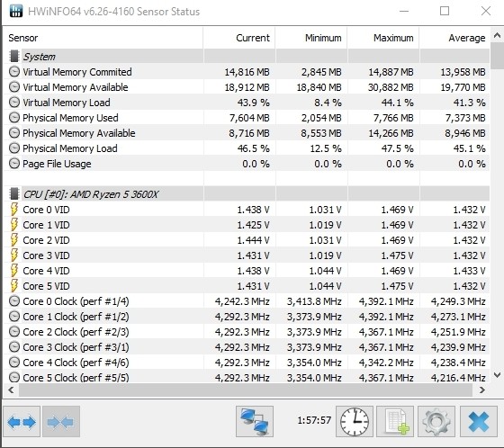Click the Core 1 VID lightning icon
The image size is (504, 448).
(14, 225)
